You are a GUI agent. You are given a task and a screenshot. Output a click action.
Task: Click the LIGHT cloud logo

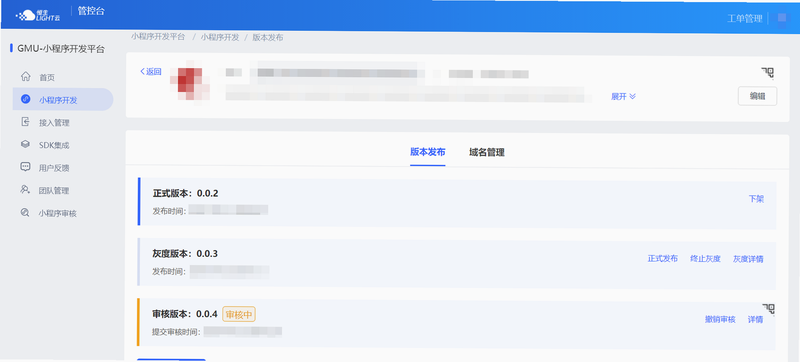coord(39,15)
